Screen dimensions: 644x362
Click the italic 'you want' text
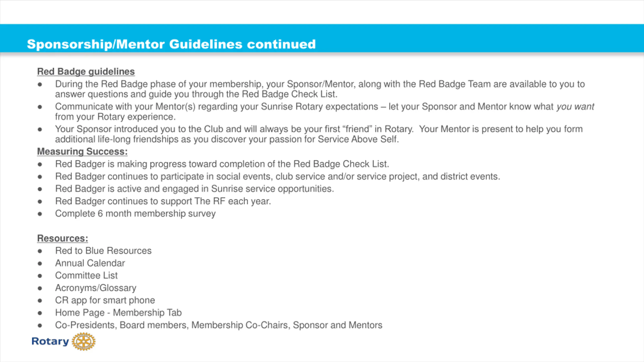click(575, 107)
